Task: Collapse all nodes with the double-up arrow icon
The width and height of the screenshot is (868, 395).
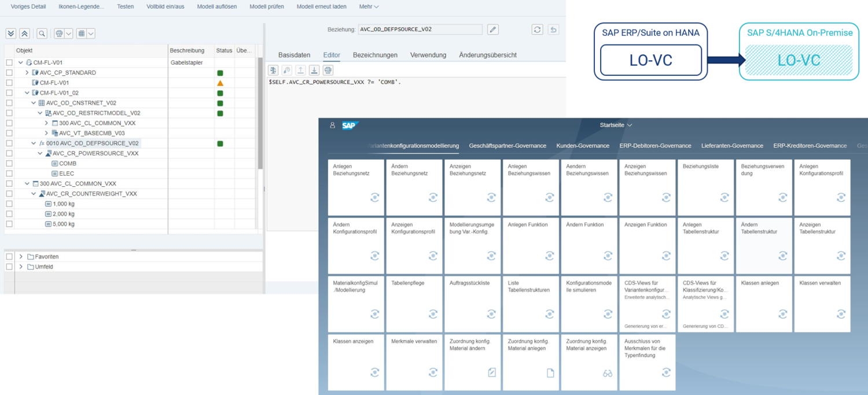Action: (x=24, y=34)
